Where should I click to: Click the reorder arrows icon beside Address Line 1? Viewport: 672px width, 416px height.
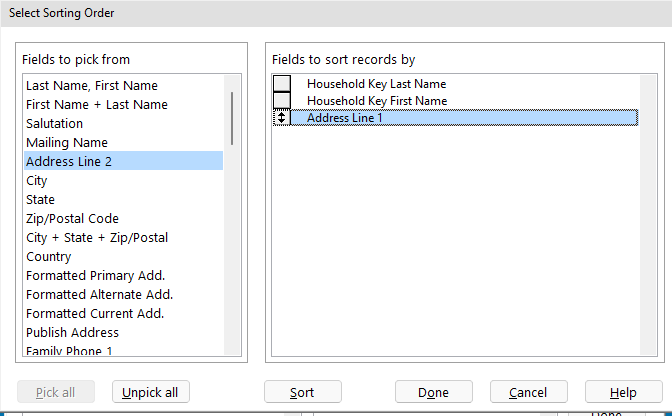(x=282, y=118)
